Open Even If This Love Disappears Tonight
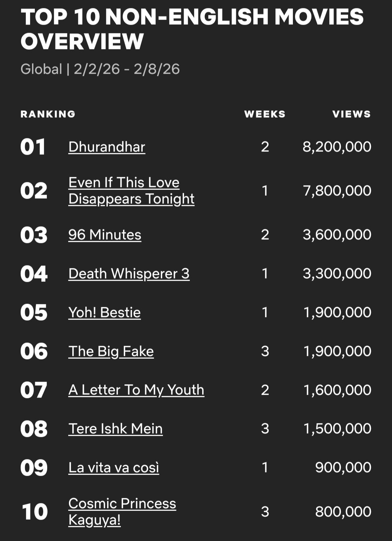The image size is (392, 541). tap(131, 191)
